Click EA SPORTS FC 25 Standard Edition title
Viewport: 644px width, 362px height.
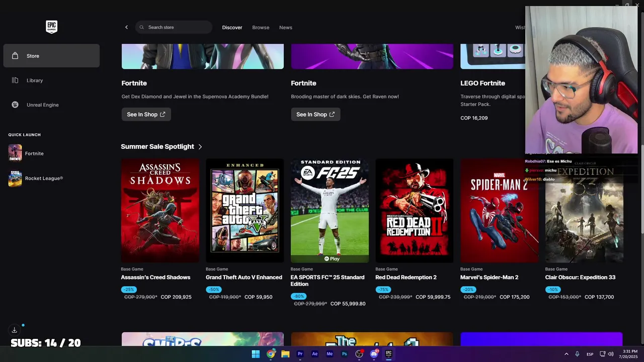click(x=328, y=281)
